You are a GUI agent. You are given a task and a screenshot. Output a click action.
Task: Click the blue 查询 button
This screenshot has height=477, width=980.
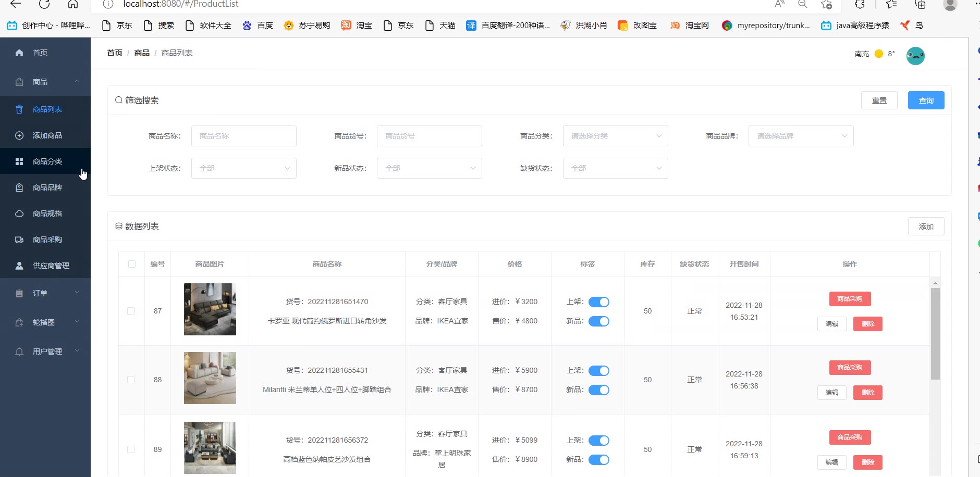pyautogui.click(x=926, y=101)
